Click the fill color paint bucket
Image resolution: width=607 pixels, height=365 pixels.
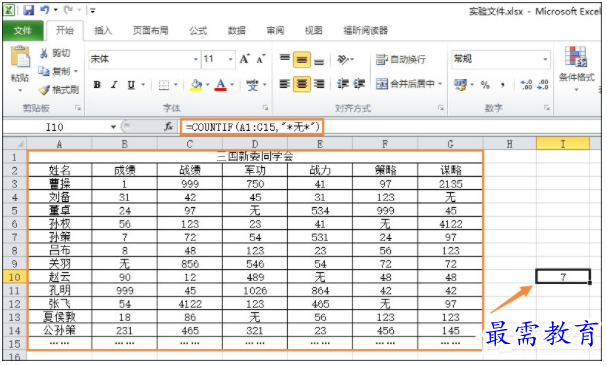pyautogui.click(x=196, y=85)
